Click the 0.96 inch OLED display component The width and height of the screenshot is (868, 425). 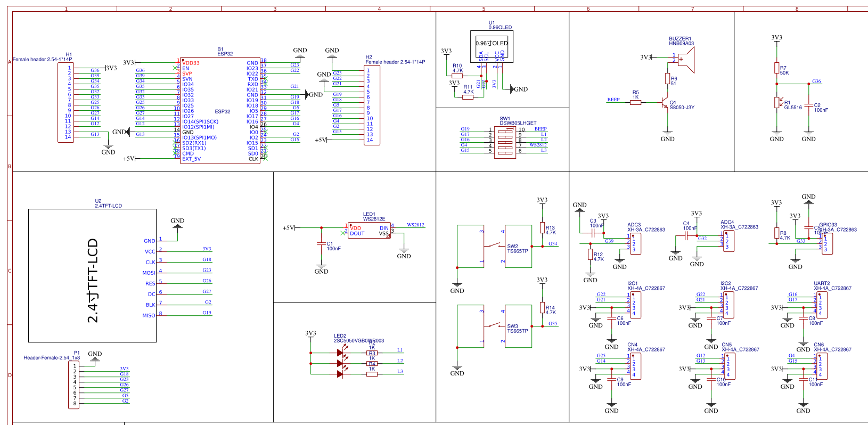coord(492,45)
